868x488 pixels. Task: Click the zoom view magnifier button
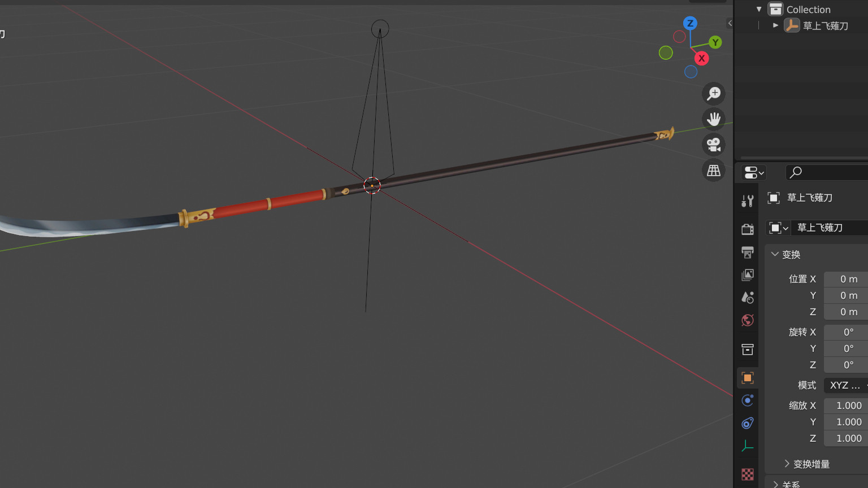click(x=714, y=94)
